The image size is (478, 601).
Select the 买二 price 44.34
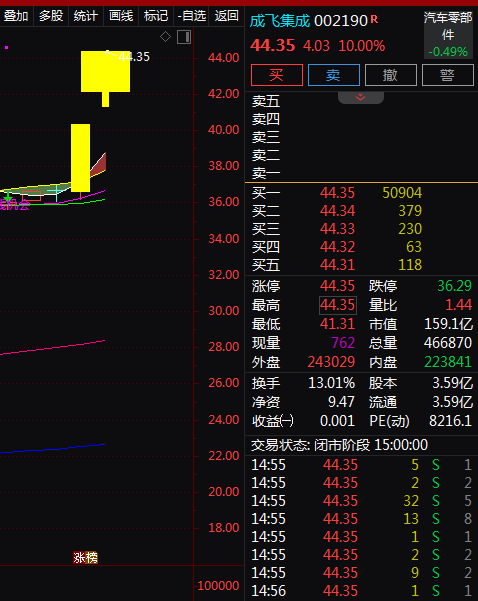(337, 211)
